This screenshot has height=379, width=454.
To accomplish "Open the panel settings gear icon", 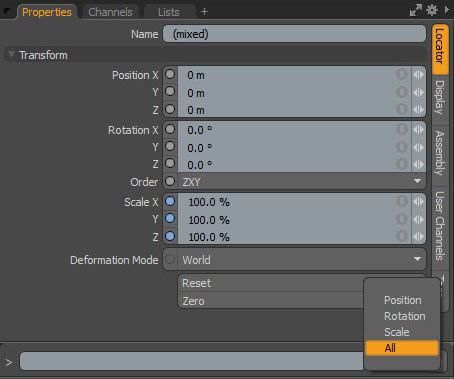I will pyautogui.click(x=432, y=10).
